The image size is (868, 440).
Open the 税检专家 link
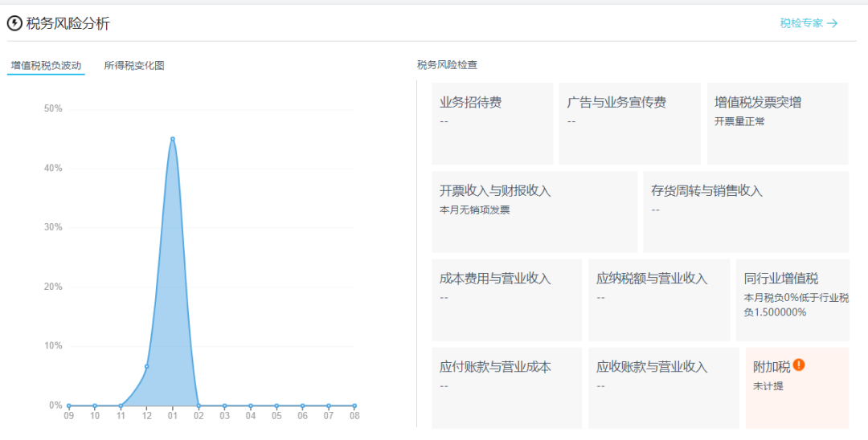(801, 23)
